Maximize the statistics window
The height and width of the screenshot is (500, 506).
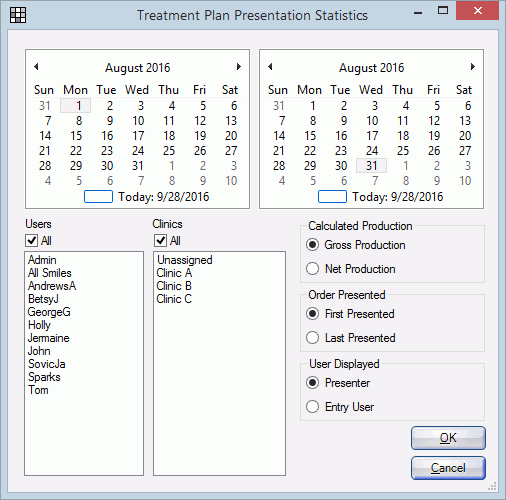443,11
